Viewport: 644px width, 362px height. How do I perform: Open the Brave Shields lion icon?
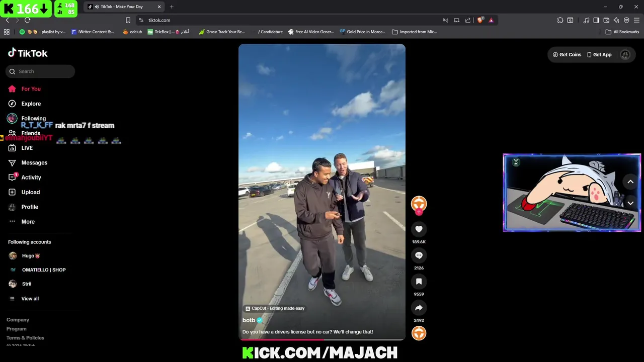(480, 20)
